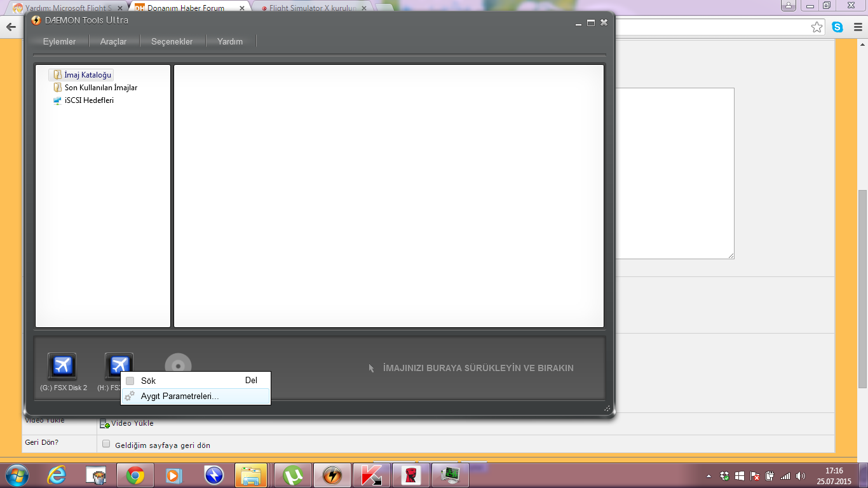Open the Seçenekler menu
The width and height of the screenshot is (868, 488).
(172, 41)
